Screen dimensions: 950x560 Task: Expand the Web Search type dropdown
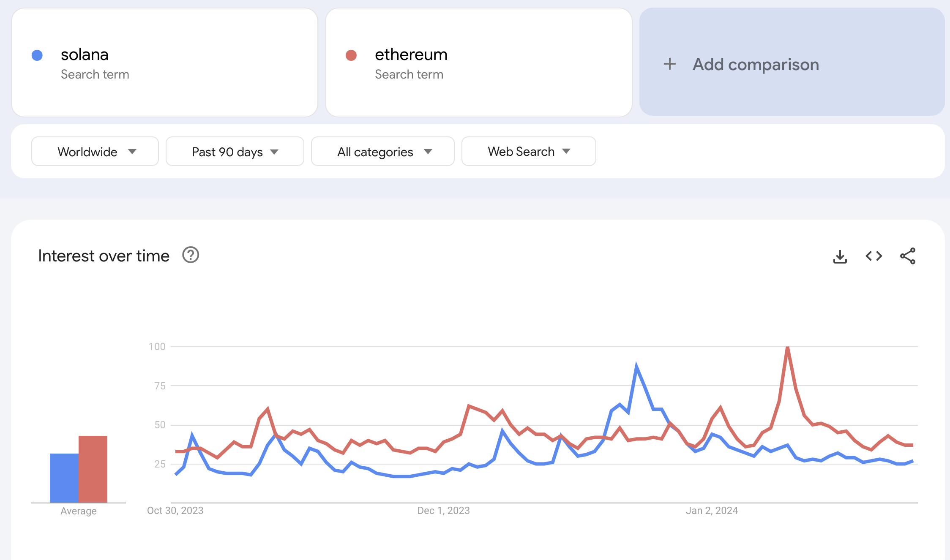[x=528, y=152]
